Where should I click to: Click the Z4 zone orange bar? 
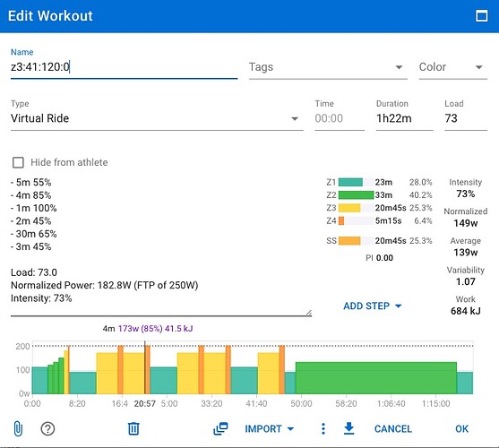coord(341,220)
